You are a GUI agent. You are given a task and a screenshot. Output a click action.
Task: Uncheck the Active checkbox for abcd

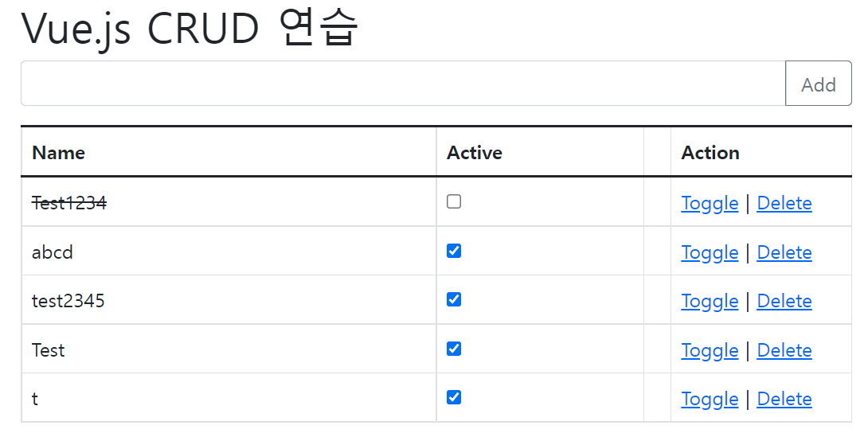click(454, 252)
